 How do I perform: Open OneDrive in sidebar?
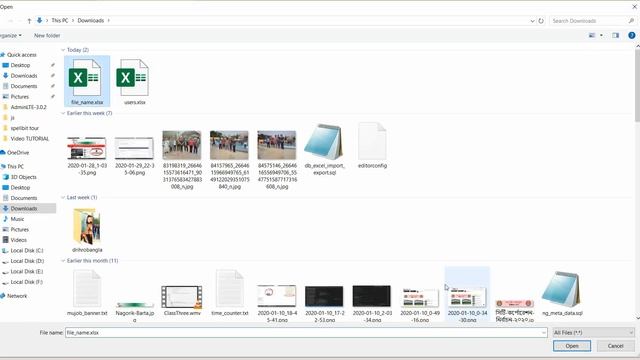(x=18, y=153)
